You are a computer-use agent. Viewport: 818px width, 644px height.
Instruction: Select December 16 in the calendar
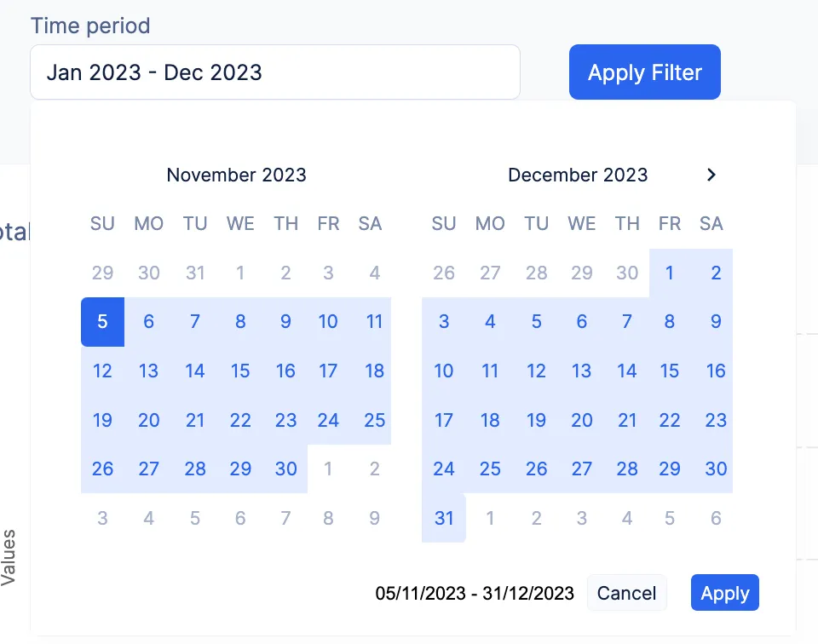[716, 371]
